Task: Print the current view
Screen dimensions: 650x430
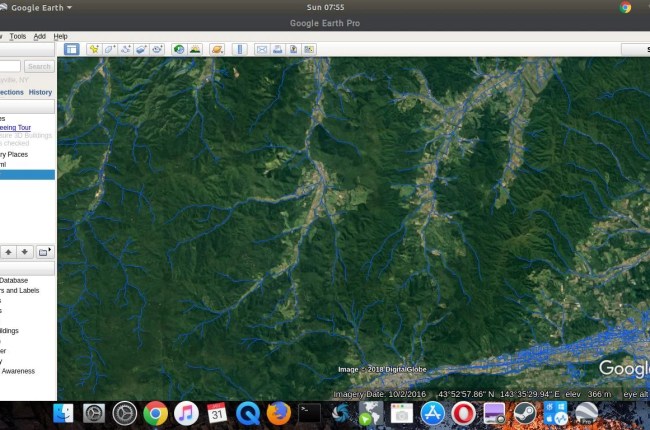Action: tap(278, 49)
